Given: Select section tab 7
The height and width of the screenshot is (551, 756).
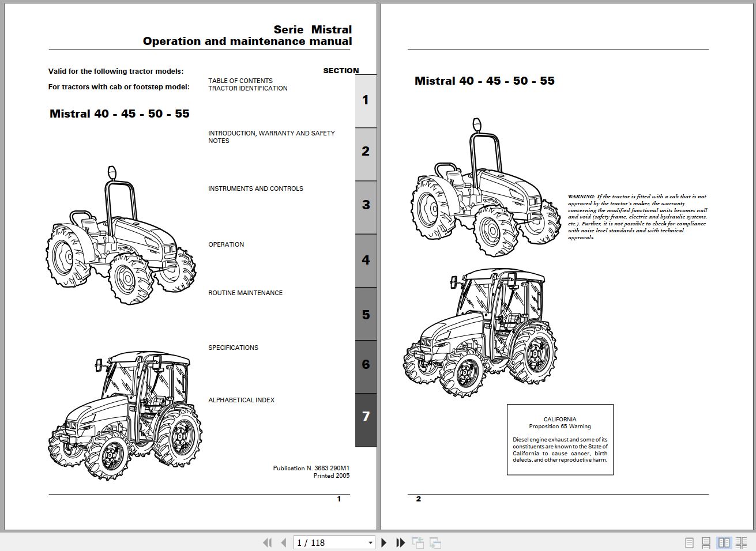Looking at the screenshot, I should coord(366,420).
